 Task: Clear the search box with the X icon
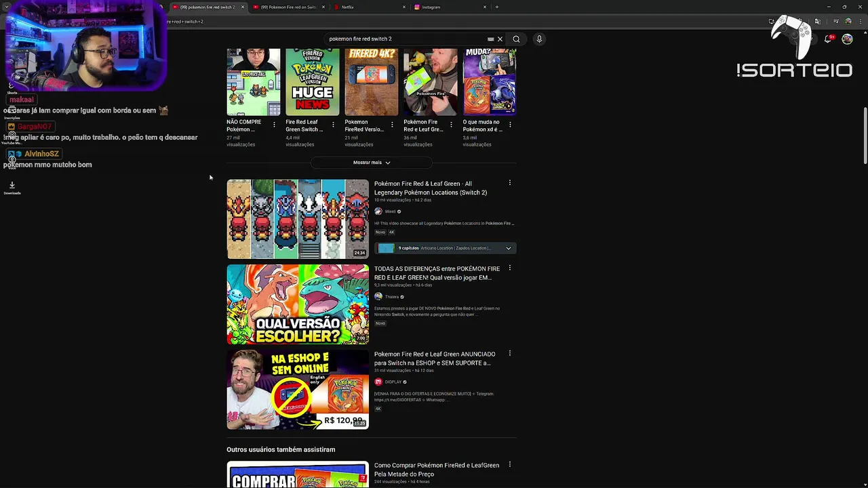500,39
